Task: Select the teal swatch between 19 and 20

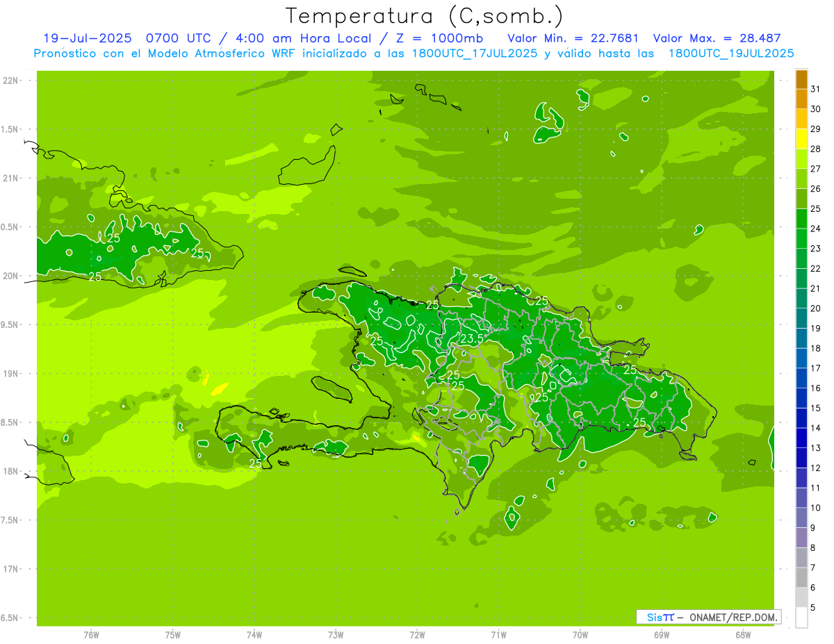Action: pos(801,318)
